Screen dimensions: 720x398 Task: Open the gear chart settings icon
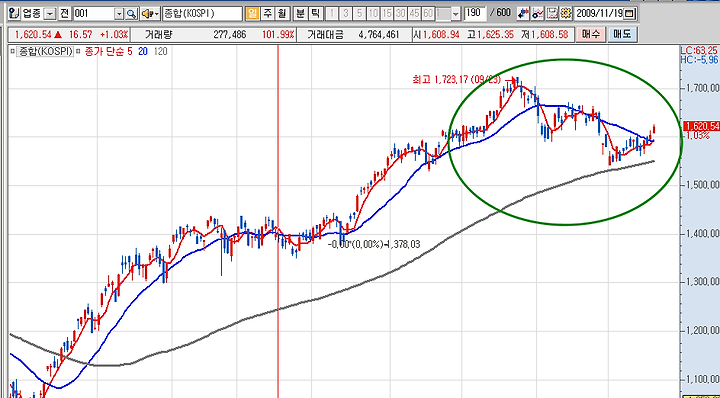(566, 14)
